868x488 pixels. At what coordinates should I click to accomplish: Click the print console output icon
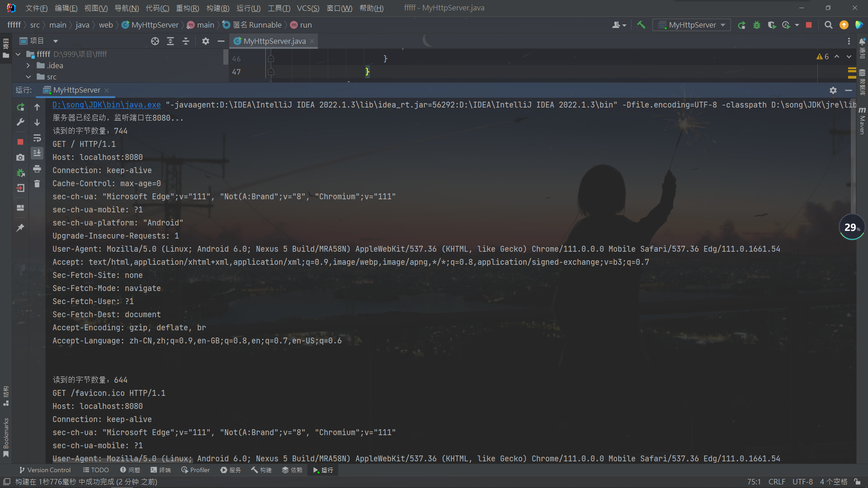click(37, 169)
